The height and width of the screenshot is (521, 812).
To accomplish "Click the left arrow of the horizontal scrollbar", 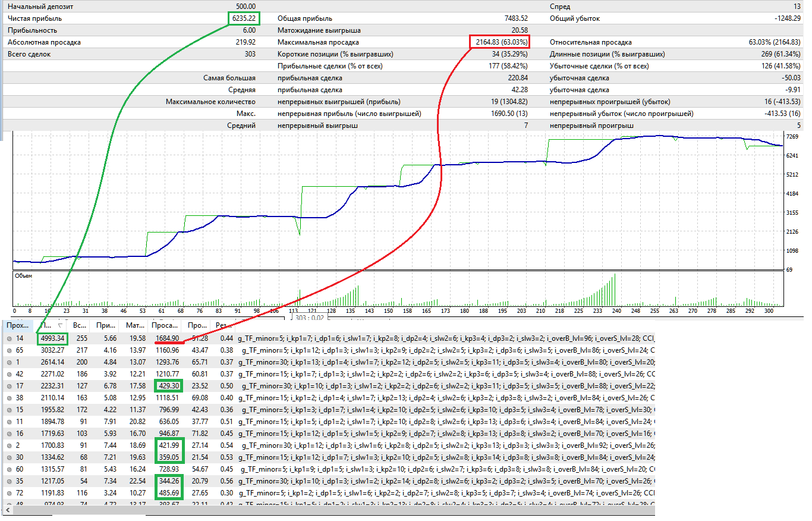I will pyautogui.click(x=7, y=510).
